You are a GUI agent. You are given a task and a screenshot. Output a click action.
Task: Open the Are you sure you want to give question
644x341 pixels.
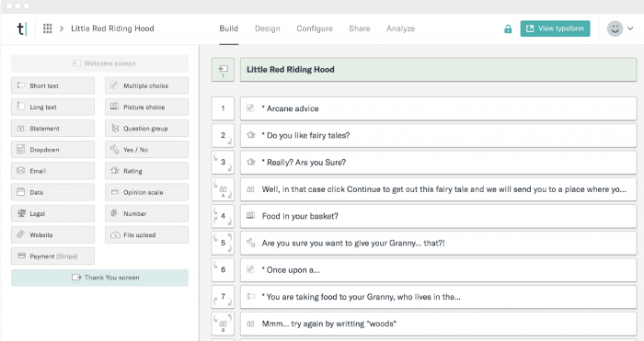tap(438, 244)
